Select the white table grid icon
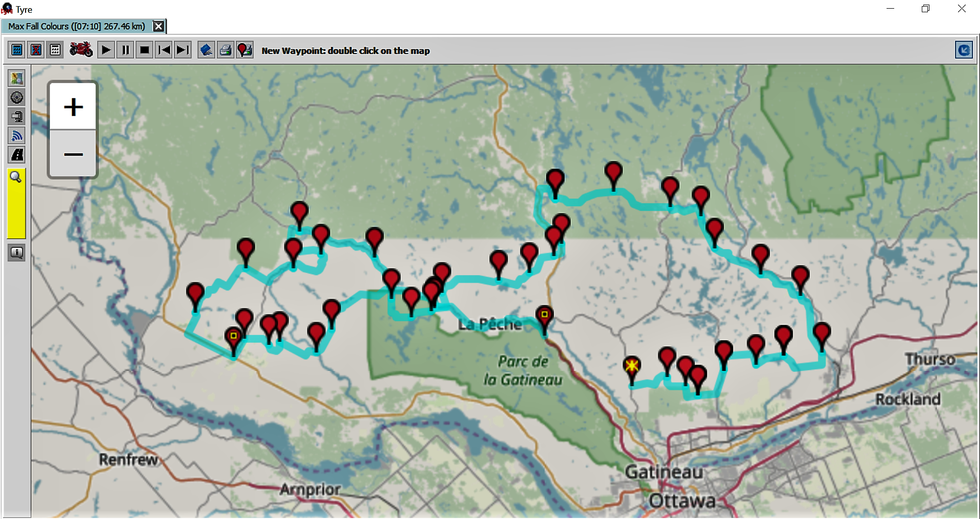 click(x=55, y=50)
